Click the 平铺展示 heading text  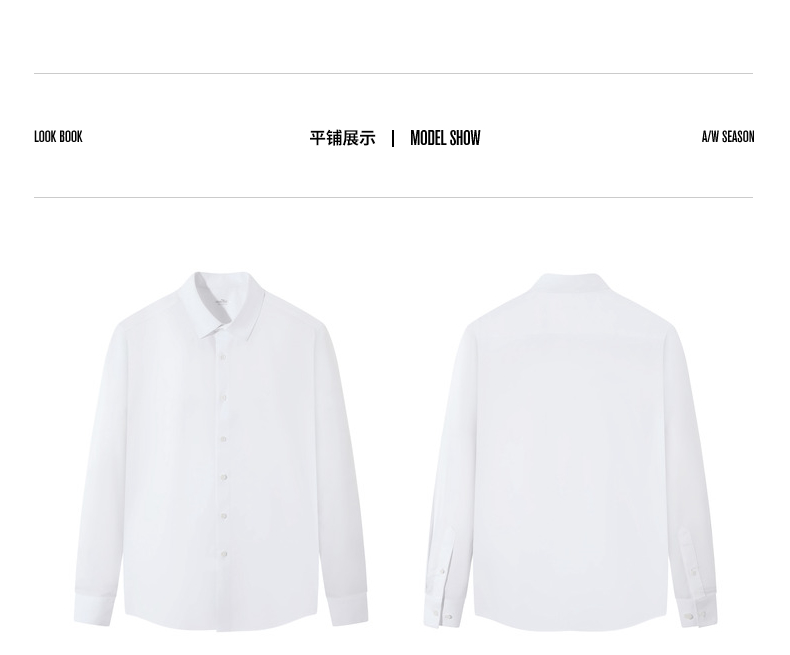tap(342, 138)
